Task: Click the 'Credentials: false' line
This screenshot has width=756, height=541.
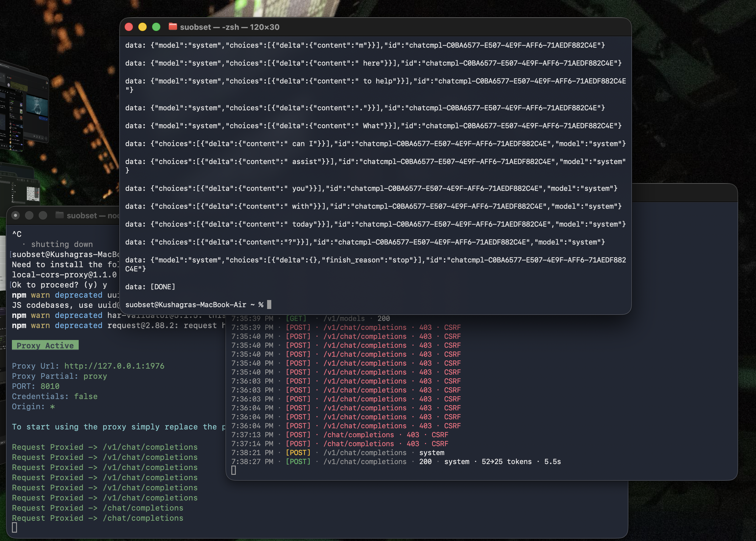Action: pyautogui.click(x=55, y=396)
